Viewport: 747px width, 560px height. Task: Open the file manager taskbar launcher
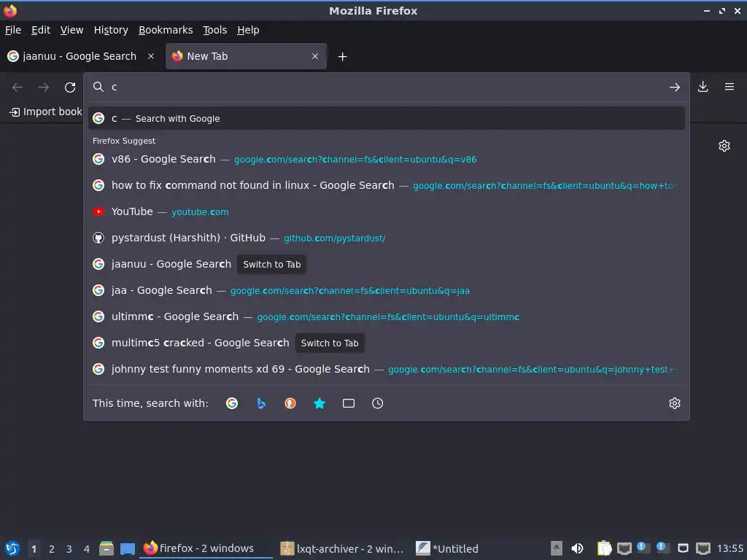tap(107, 548)
